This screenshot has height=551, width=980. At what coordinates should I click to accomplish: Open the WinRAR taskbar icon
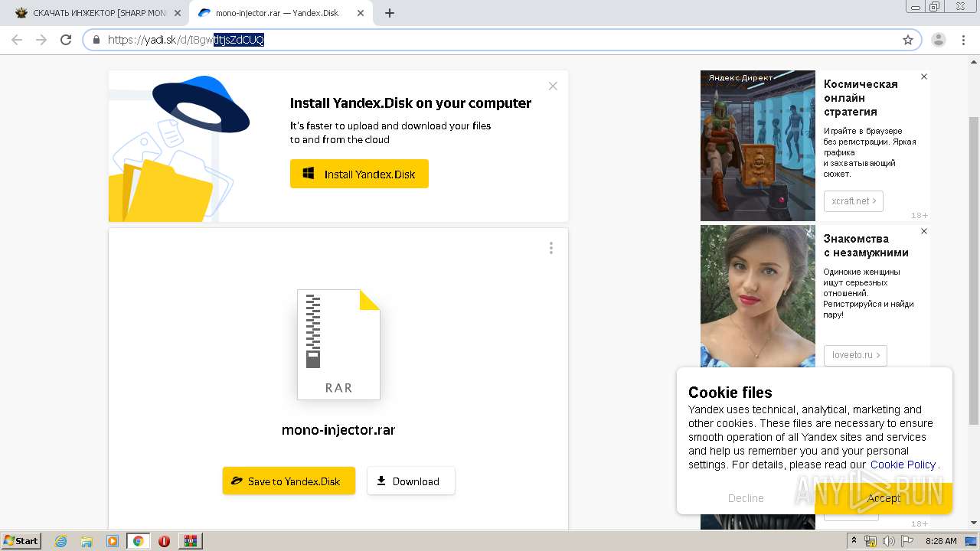(190, 541)
